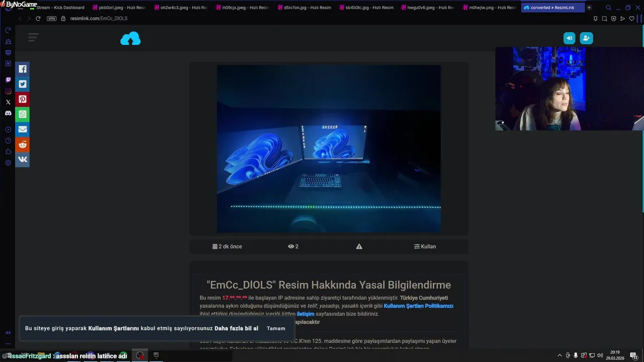Click the site login icon button

[570, 38]
